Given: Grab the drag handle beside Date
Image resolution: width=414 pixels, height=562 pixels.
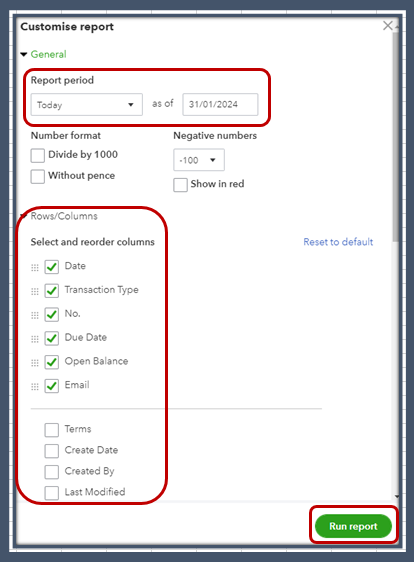Looking at the screenshot, I should [x=35, y=267].
